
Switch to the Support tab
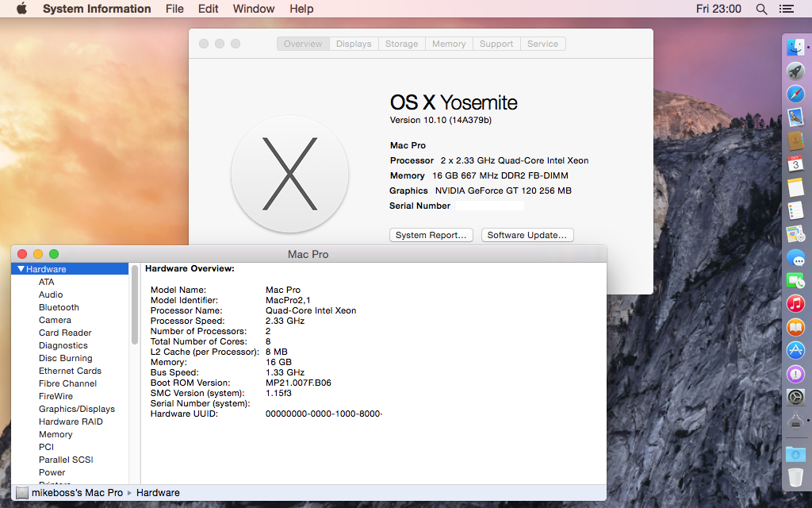click(x=496, y=44)
